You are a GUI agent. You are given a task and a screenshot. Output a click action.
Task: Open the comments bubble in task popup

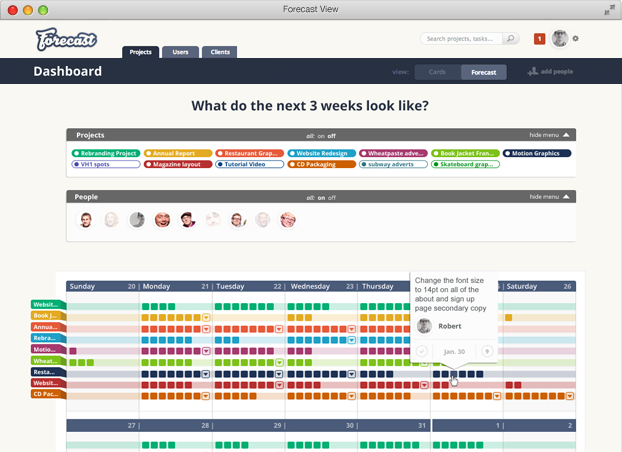(487, 351)
